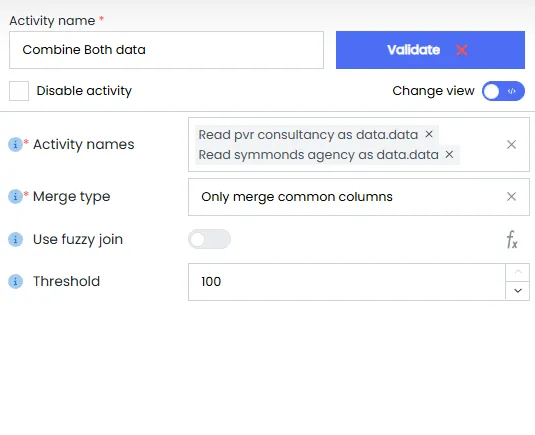535x435 pixels.
Task: Decrease the Threshold value with down arrow
Action: pos(518,291)
